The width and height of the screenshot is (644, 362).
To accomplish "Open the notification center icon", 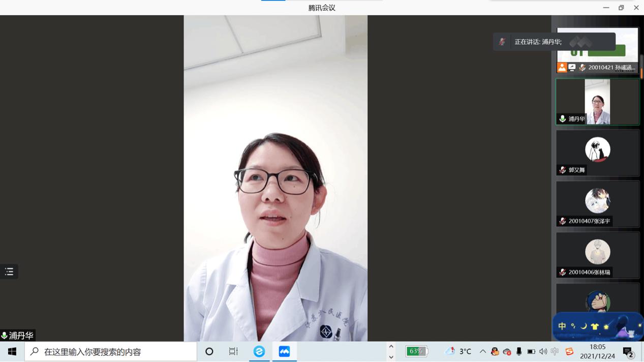I will pyautogui.click(x=628, y=352).
